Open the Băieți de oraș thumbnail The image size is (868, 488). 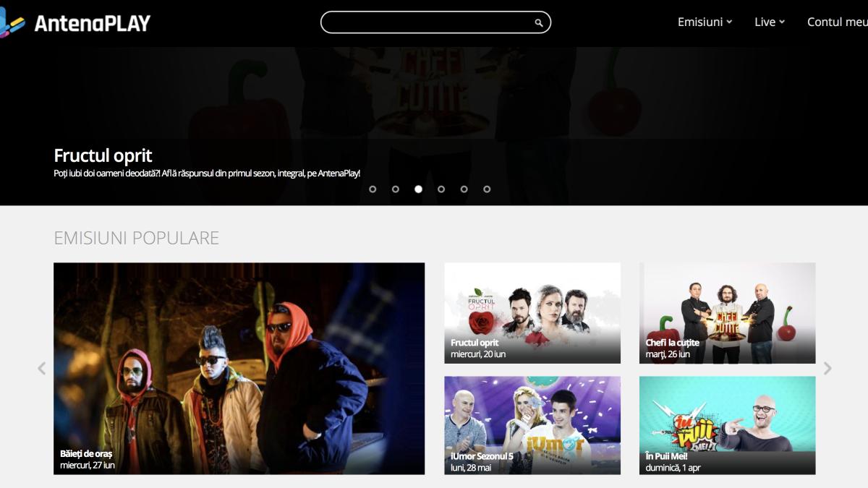[239, 368]
